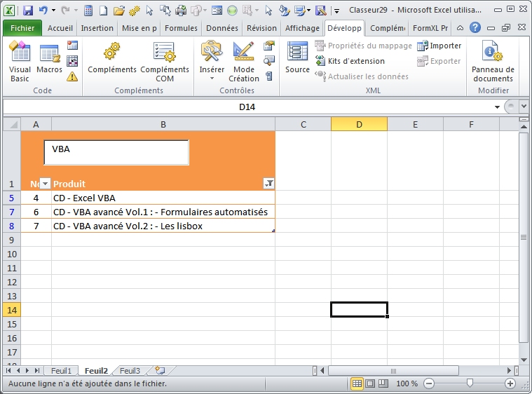Switch to the Révision tab
Screen dimensions: 532x394
point(261,28)
